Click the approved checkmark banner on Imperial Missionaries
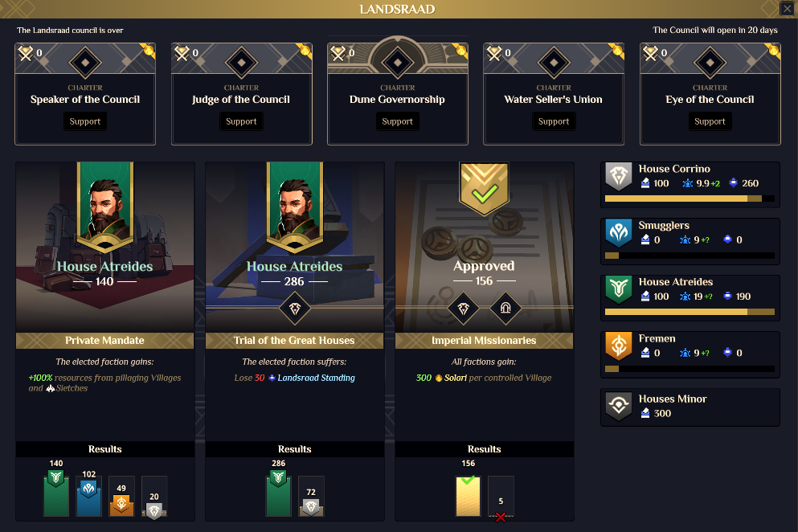The height and width of the screenshot is (532, 798). 484,188
